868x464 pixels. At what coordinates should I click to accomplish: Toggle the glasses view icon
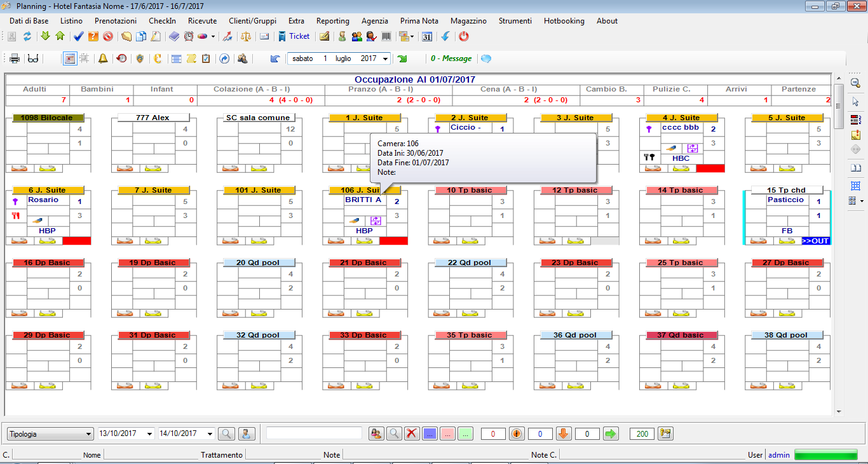pyautogui.click(x=33, y=58)
